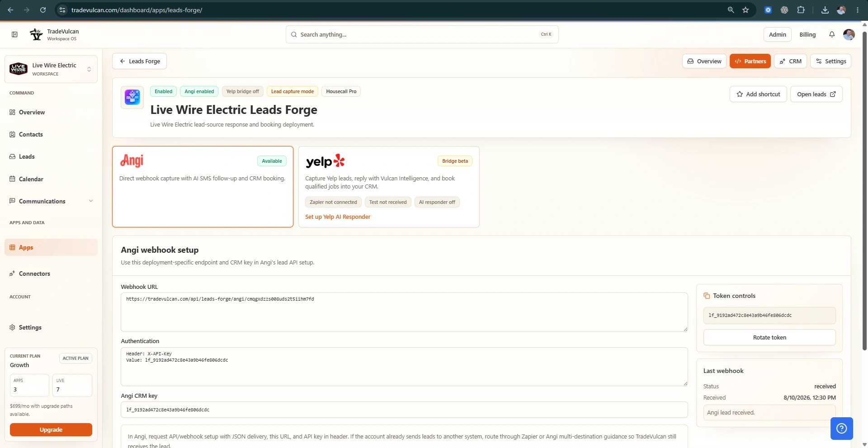Click the blue gear extension icon
Screen dimensions: 868x448
point(768,10)
